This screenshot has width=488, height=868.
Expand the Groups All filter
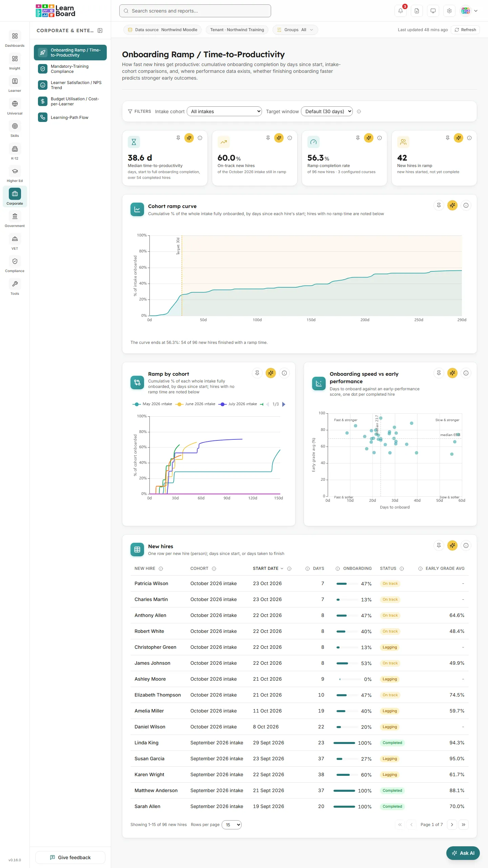(x=296, y=30)
